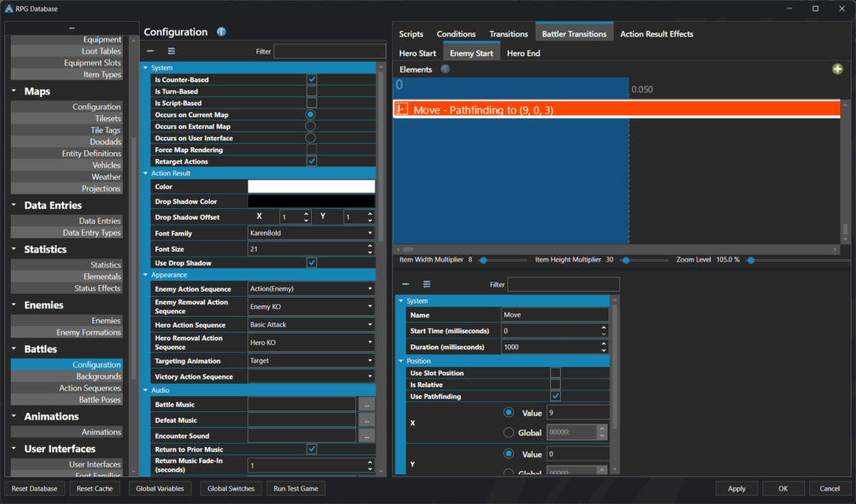This screenshot has height=504, width=856.
Task: Click the info icon beside Elements label
Action: tap(446, 69)
